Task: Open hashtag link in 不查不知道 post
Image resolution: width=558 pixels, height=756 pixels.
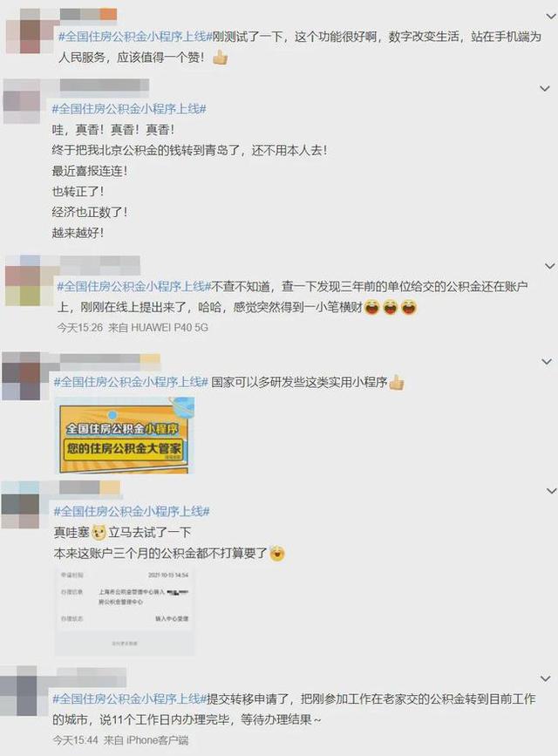Action: click(134, 286)
